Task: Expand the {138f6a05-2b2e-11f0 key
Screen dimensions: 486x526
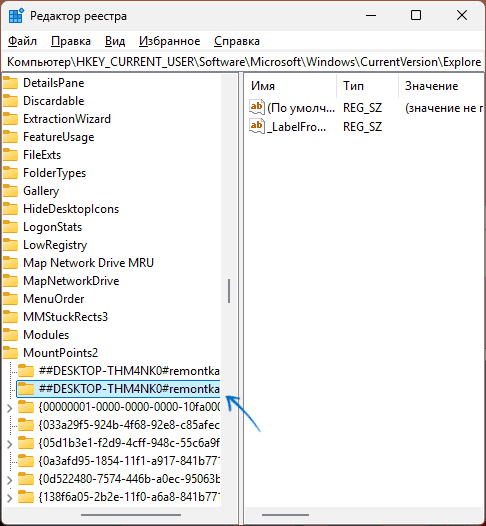Action: [10, 497]
